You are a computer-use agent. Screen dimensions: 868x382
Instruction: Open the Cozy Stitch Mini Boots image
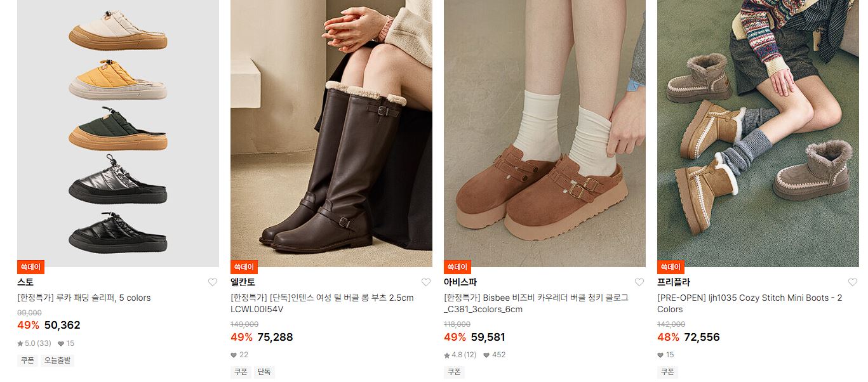click(x=758, y=133)
